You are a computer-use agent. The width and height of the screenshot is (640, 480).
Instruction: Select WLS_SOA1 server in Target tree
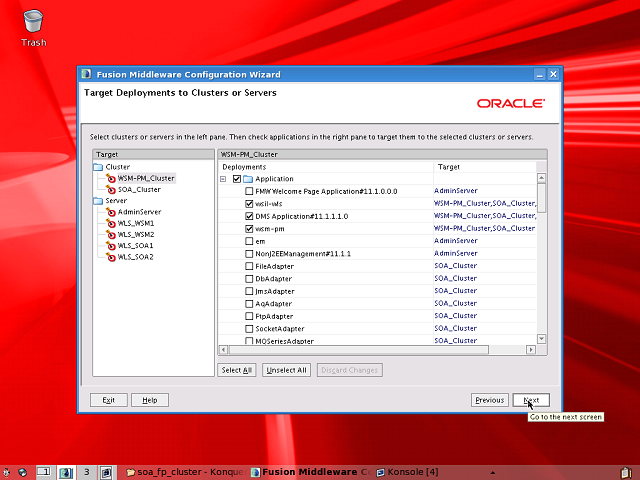(135, 246)
